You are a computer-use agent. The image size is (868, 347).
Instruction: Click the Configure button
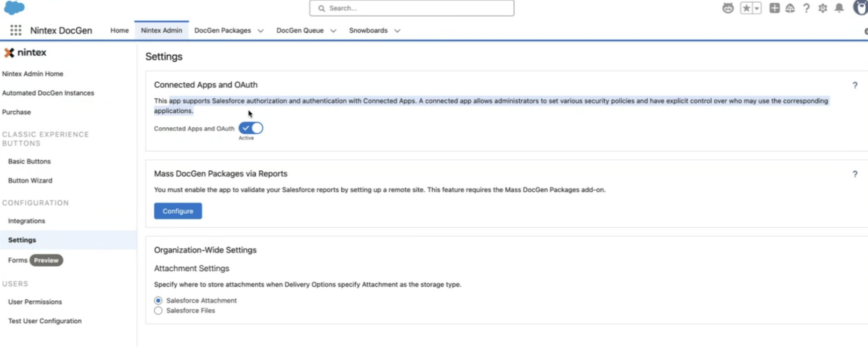(178, 211)
